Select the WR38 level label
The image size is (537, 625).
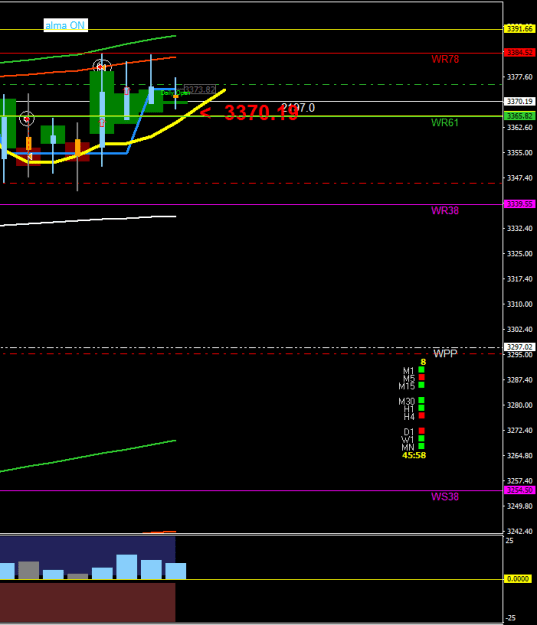pyautogui.click(x=445, y=210)
